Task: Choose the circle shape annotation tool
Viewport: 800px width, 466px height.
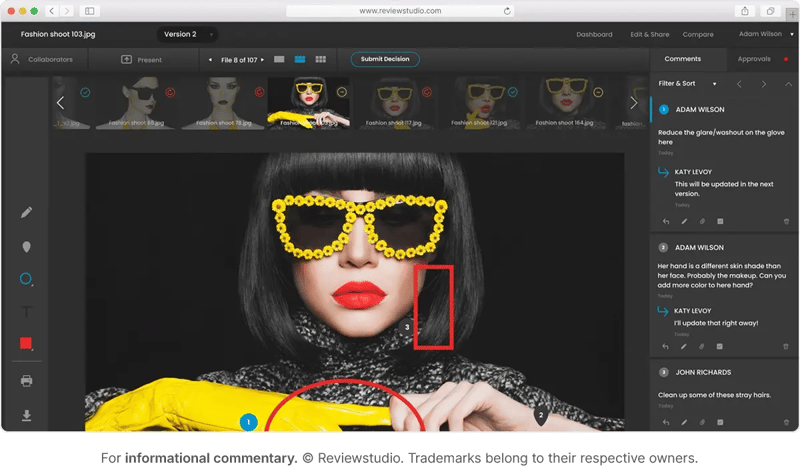Action: 26,279
